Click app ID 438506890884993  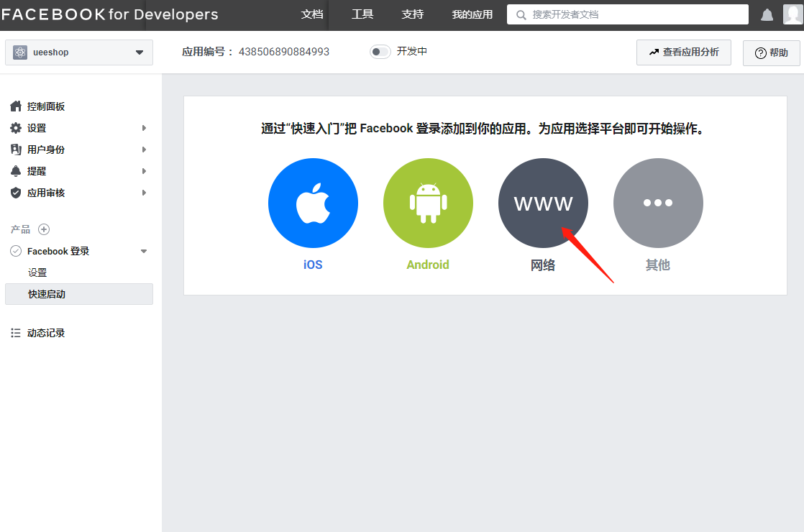coord(284,52)
